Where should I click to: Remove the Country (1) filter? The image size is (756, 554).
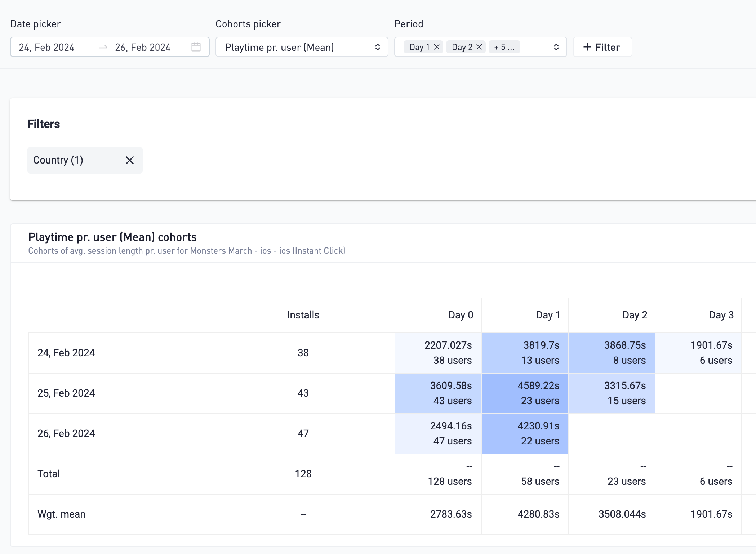point(130,160)
